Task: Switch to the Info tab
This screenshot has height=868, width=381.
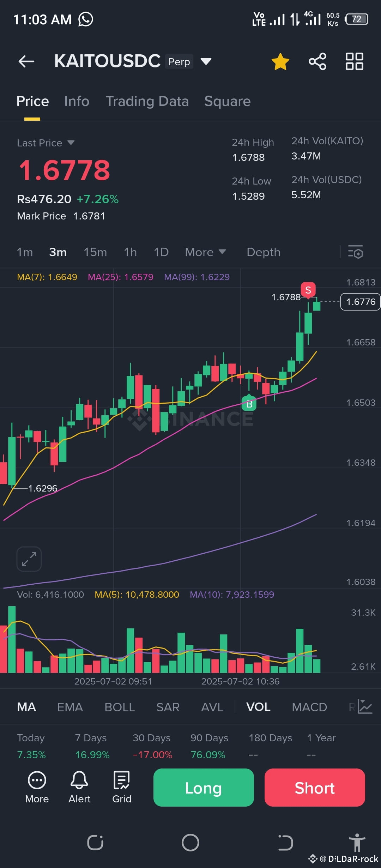Action: pyautogui.click(x=77, y=101)
